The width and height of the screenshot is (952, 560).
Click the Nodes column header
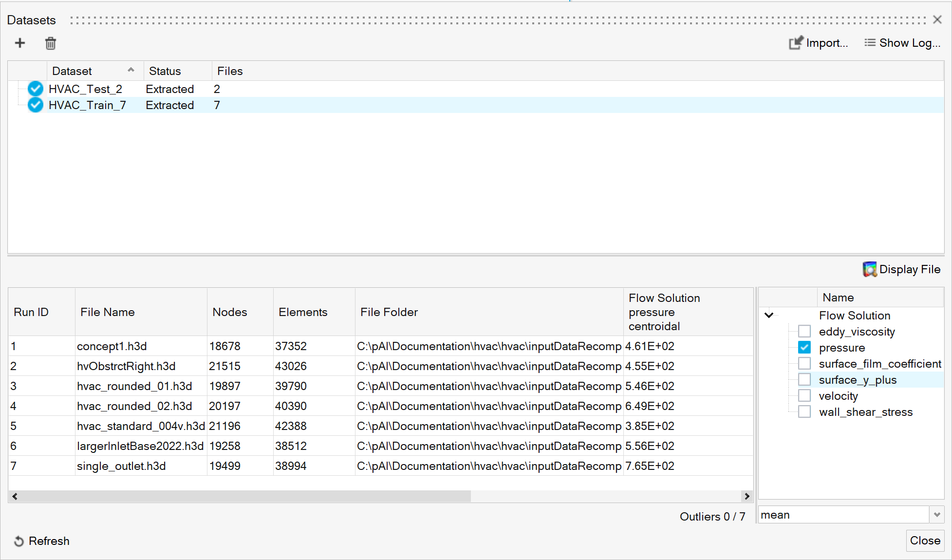click(x=230, y=312)
